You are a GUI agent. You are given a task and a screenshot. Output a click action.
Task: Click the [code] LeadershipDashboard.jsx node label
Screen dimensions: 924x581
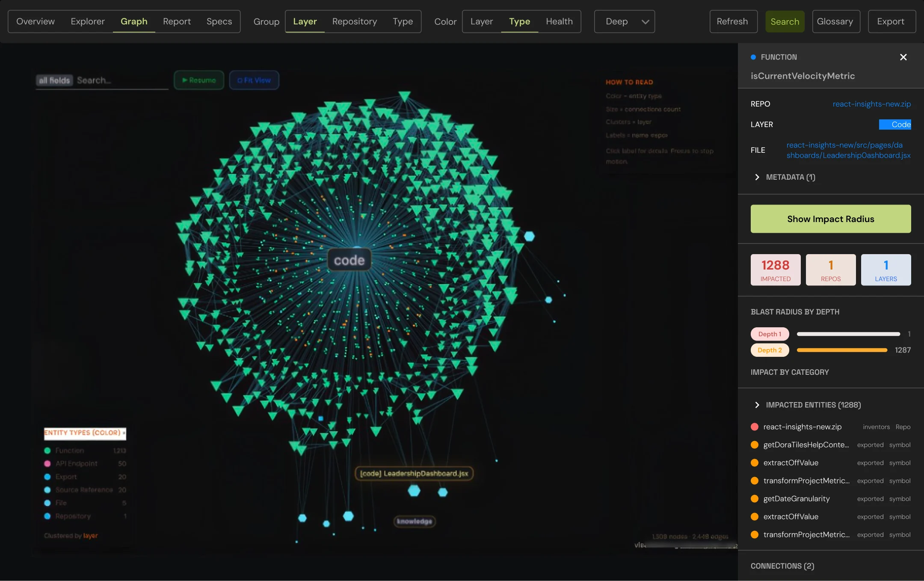click(x=414, y=474)
